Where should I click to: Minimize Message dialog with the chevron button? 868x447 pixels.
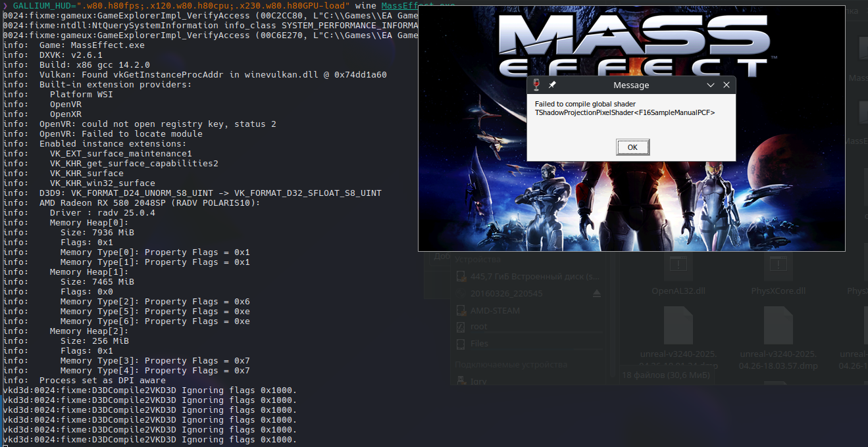pos(711,85)
